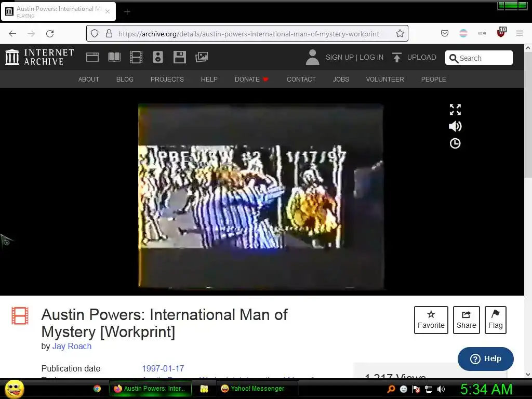Open the playback speed clock icon
Image resolution: width=532 pixels, height=399 pixels.
coord(455,143)
